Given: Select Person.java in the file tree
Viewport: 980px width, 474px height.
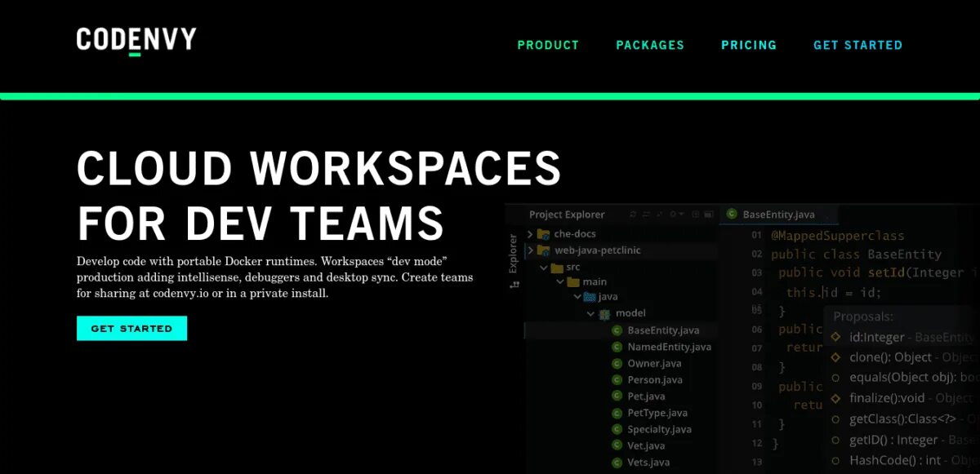Looking at the screenshot, I should pos(655,380).
